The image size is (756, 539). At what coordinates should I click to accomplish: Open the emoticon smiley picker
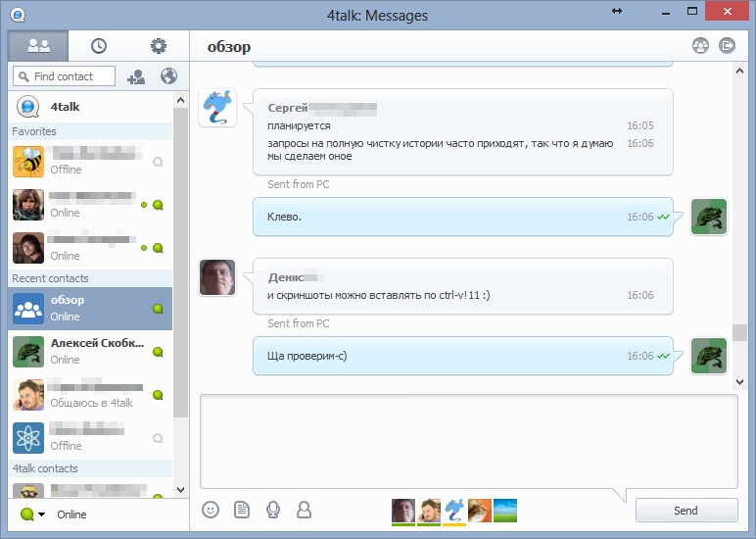point(210,510)
